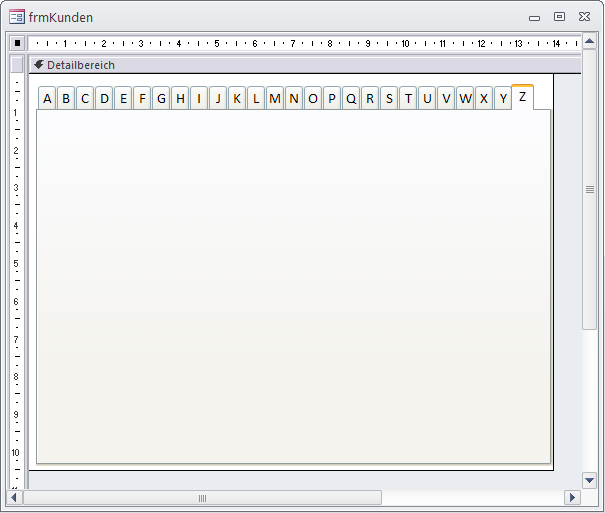Open tab J

(218, 98)
